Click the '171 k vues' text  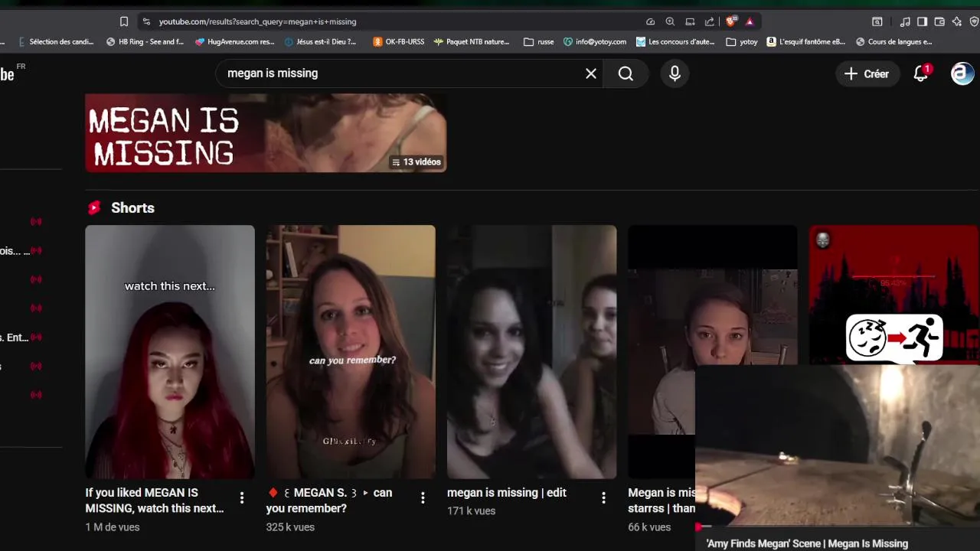click(x=471, y=511)
